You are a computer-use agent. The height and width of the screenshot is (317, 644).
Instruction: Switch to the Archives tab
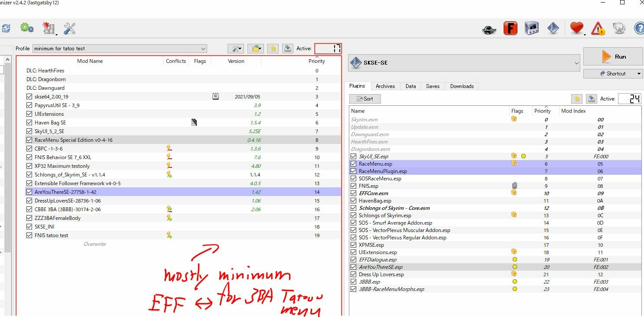[x=385, y=86]
